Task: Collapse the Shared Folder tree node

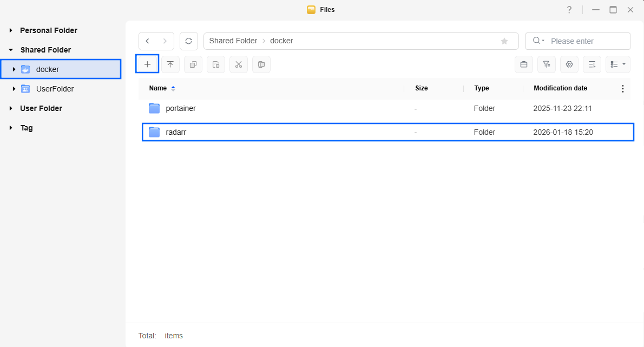Action: (11, 50)
